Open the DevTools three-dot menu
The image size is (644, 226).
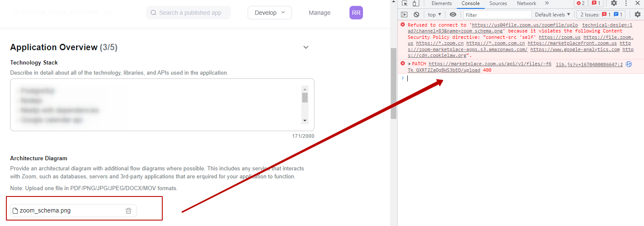pos(626,3)
